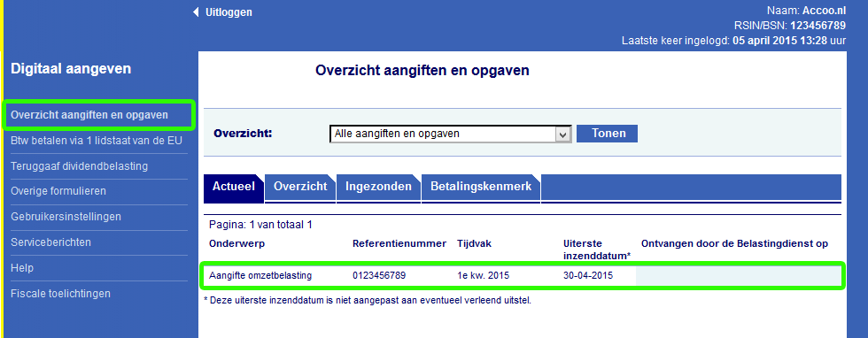Click the arrow icon beside Uitloggen
The width and height of the screenshot is (868, 338).
coord(196,12)
